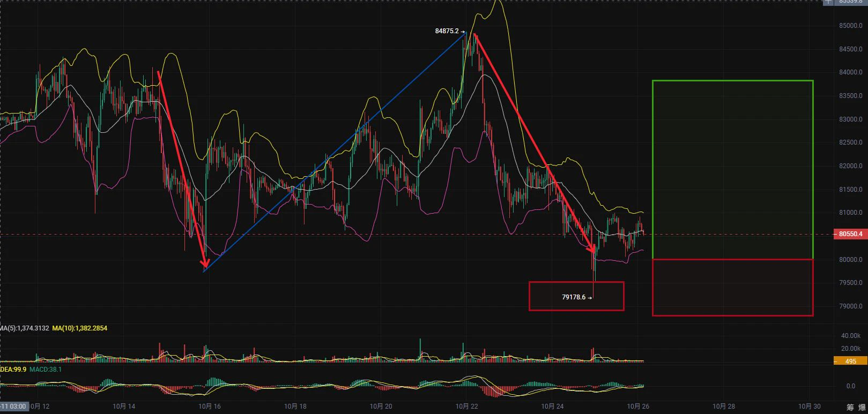868x414 pixels.
Task: Select the small red box around 79178.6
Action: pyautogui.click(x=576, y=296)
